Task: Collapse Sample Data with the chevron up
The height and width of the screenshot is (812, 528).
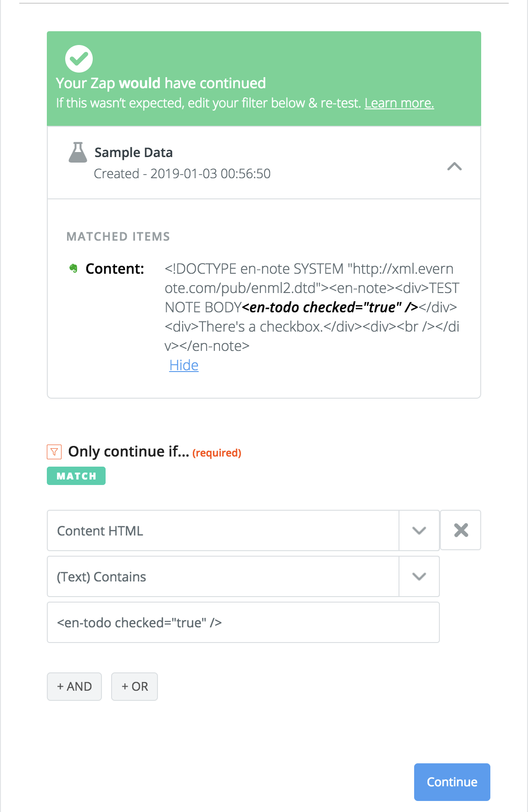Action: click(455, 166)
